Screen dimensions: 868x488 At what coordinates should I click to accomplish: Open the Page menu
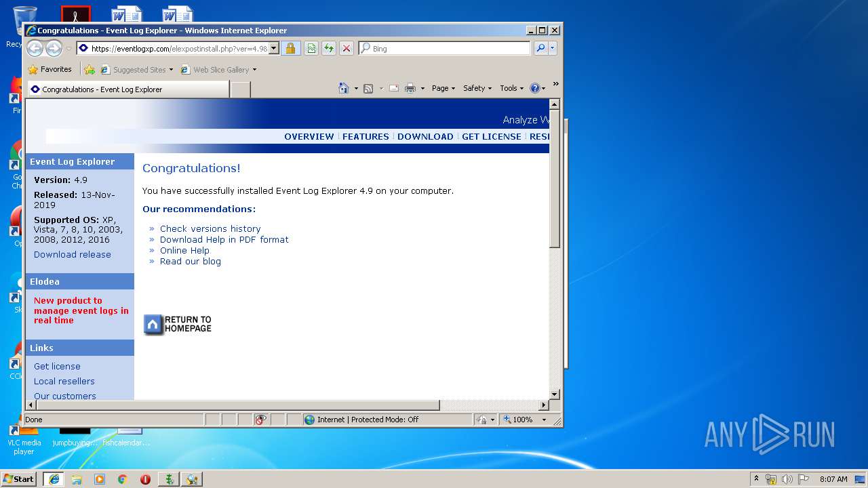click(443, 88)
